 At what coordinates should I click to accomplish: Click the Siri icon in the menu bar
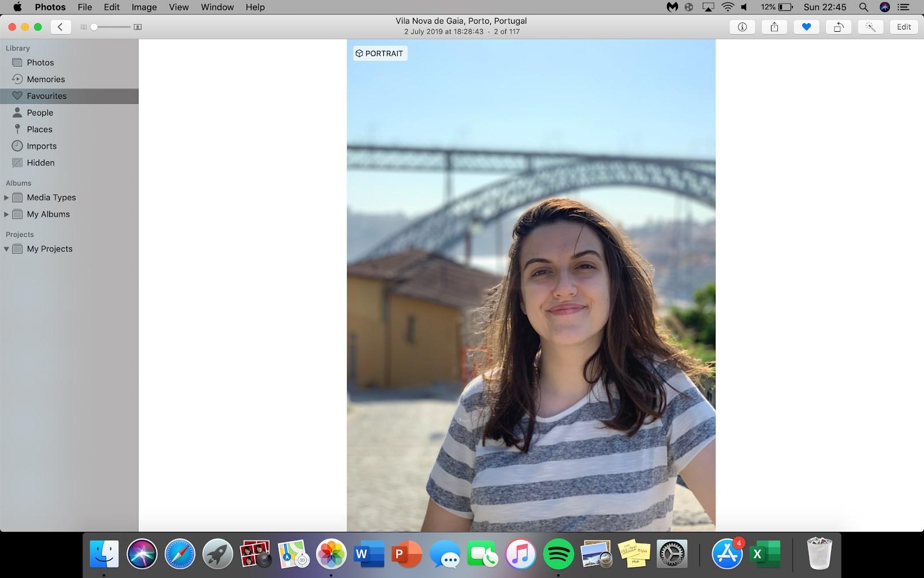click(x=885, y=7)
